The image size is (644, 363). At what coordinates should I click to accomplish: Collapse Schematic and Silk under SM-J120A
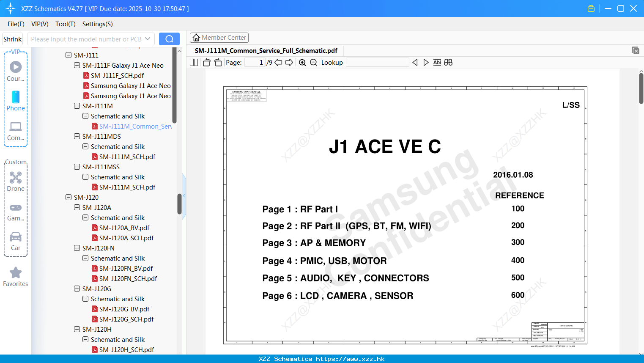click(85, 217)
